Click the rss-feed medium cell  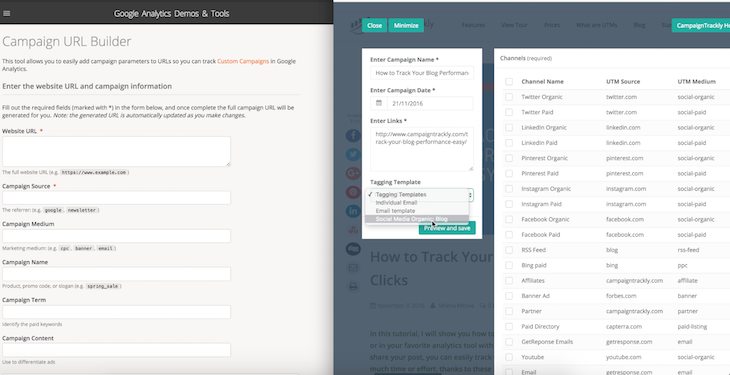pyautogui.click(x=689, y=250)
